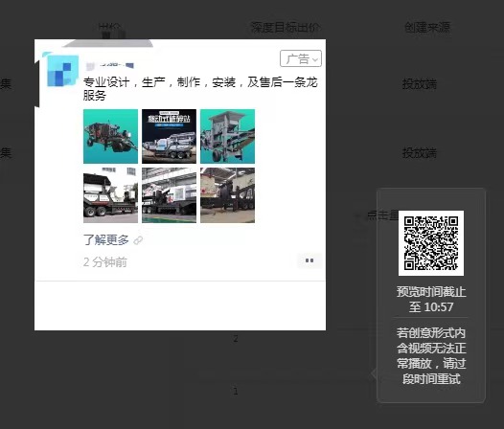
Task: Open bottom-middle factory crusher thumbnail
Action: click(x=169, y=195)
